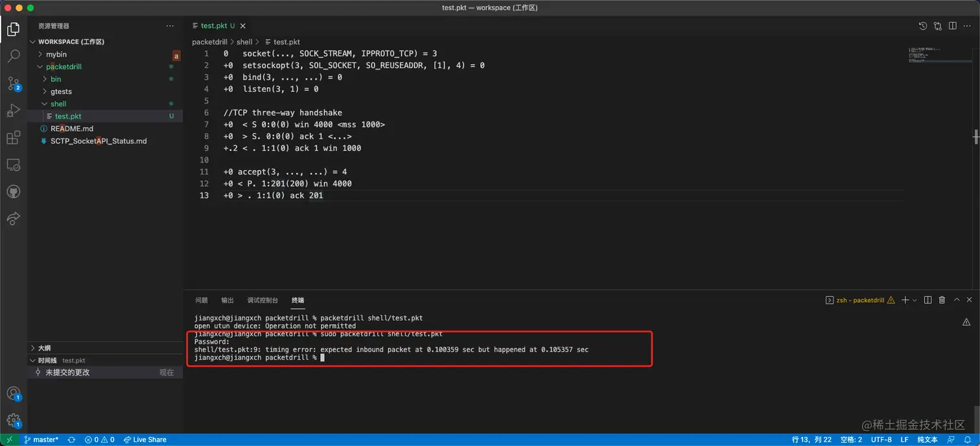Close the test.pkt editor tab
The image size is (980, 446).
tap(243, 26)
